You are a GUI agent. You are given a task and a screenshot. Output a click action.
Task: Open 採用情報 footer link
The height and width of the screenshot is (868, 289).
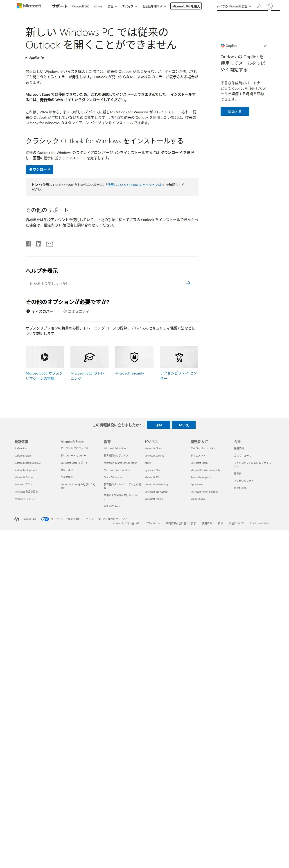point(239,448)
